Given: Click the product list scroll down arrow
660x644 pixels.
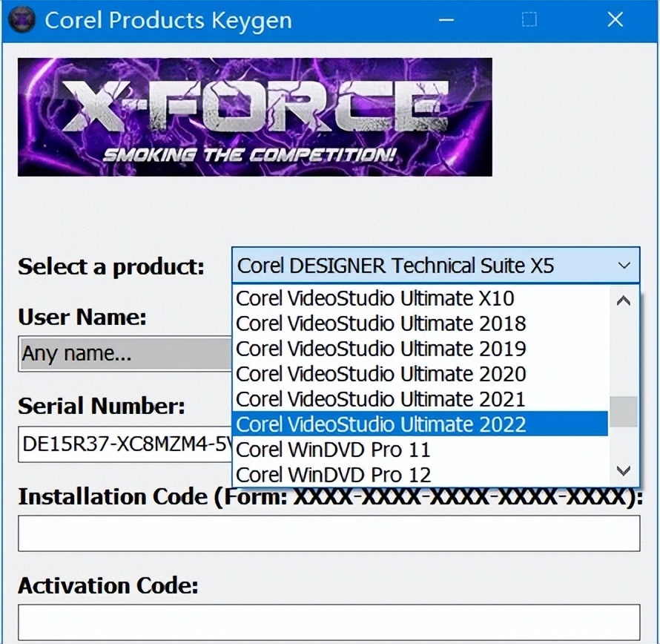Looking at the screenshot, I should pyautogui.click(x=624, y=471).
